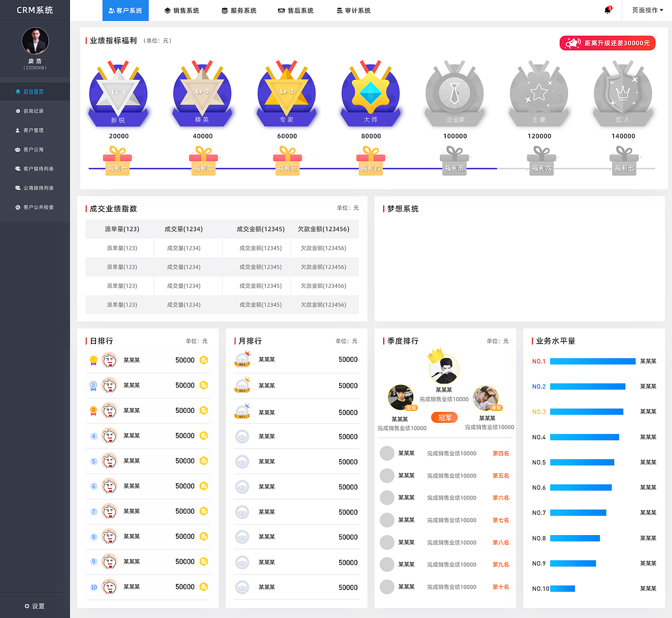Click the 季军 third-place avatar
Image resolution: width=672 pixels, height=618 pixels.
[x=486, y=398]
